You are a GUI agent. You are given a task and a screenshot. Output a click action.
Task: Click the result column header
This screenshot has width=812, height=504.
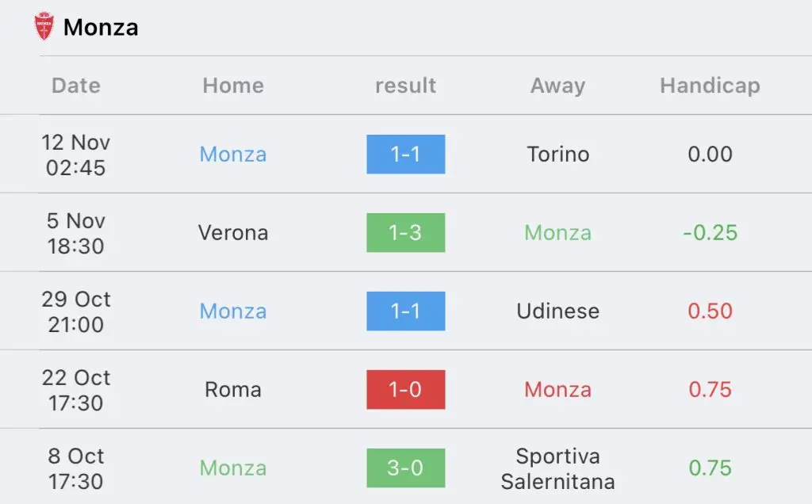coord(405,86)
